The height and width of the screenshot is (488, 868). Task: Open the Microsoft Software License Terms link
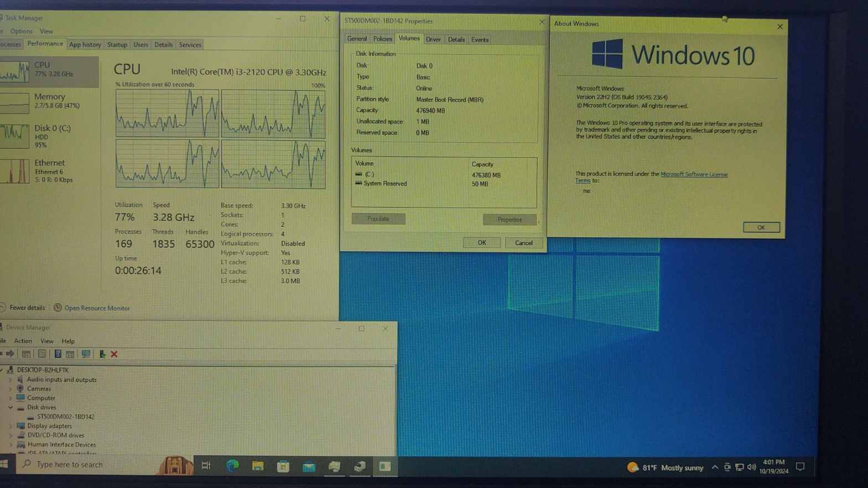(693, 174)
